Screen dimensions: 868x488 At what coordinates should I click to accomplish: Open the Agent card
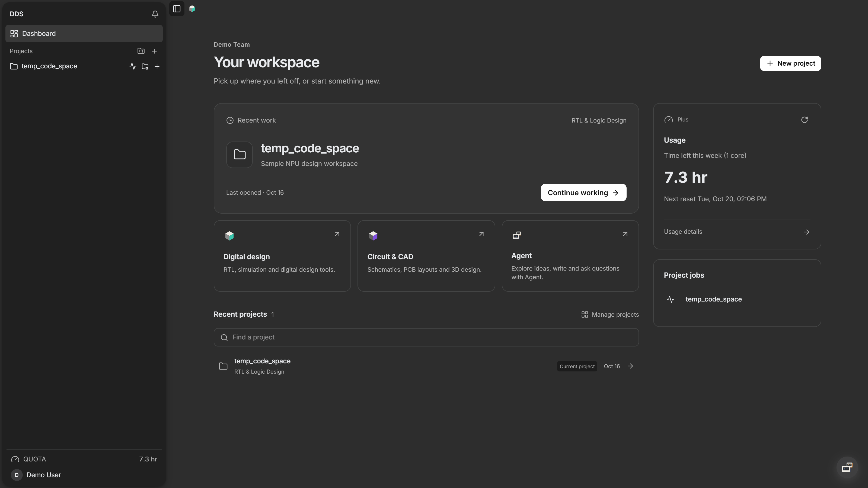point(570,256)
